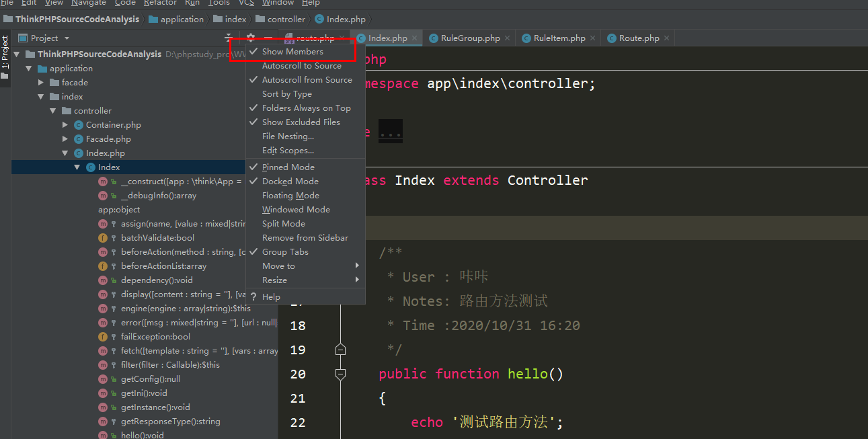
Task: Uncheck Show Members option
Action: 292,52
